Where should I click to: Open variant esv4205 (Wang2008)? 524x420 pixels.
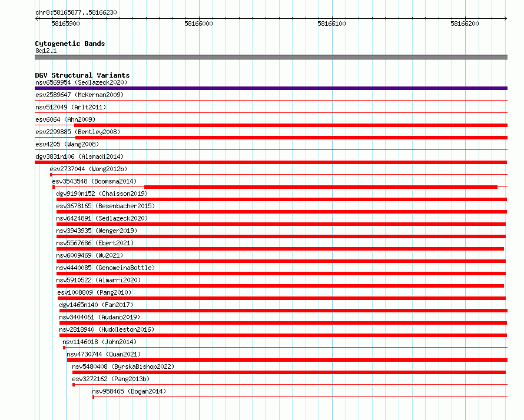pos(67,144)
